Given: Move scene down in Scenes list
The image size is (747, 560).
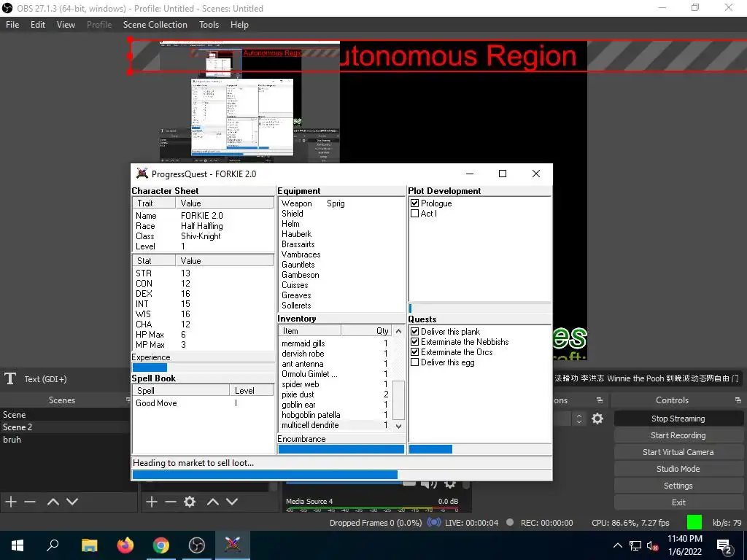Looking at the screenshot, I should pyautogui.click(x=72, y=502).
